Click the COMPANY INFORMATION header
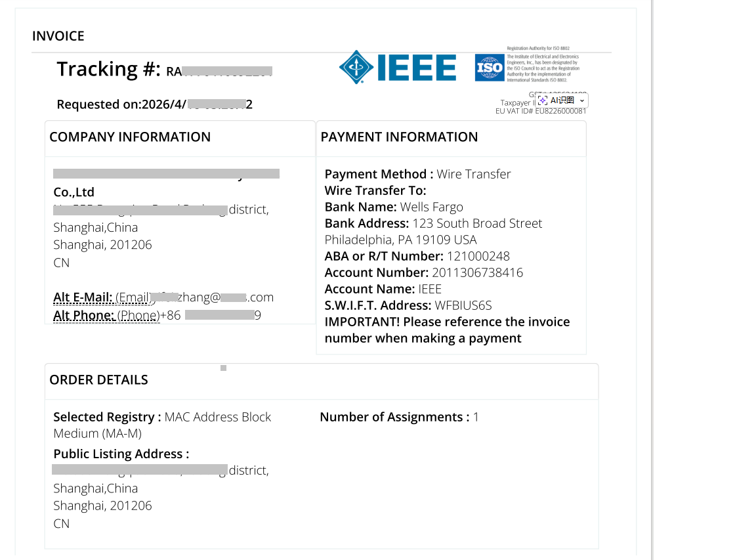The image size is (756, 560). click(x=130, y=137)
